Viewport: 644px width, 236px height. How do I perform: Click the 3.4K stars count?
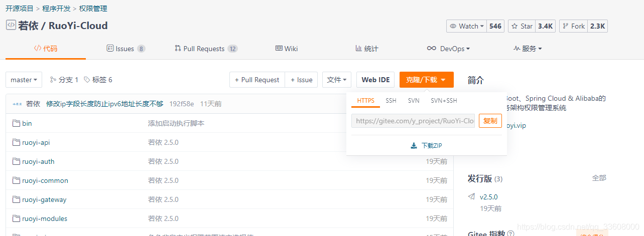click(546, 26)
